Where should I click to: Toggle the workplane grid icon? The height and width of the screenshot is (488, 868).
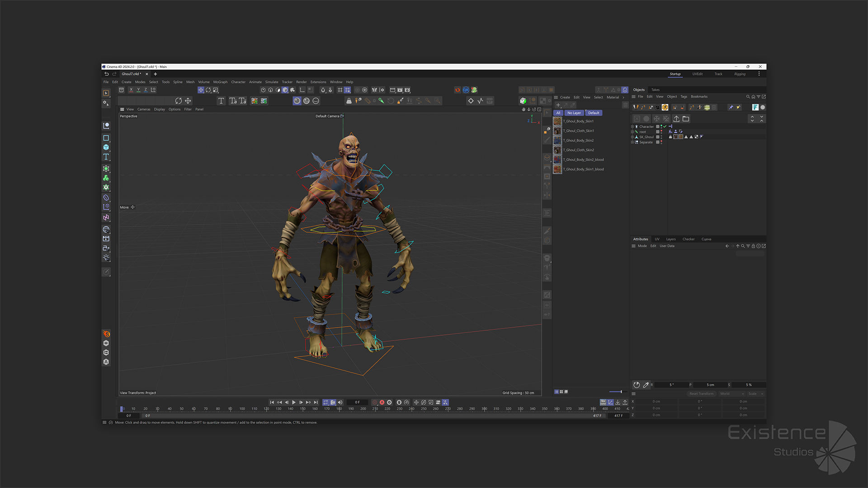click(340, 90)
